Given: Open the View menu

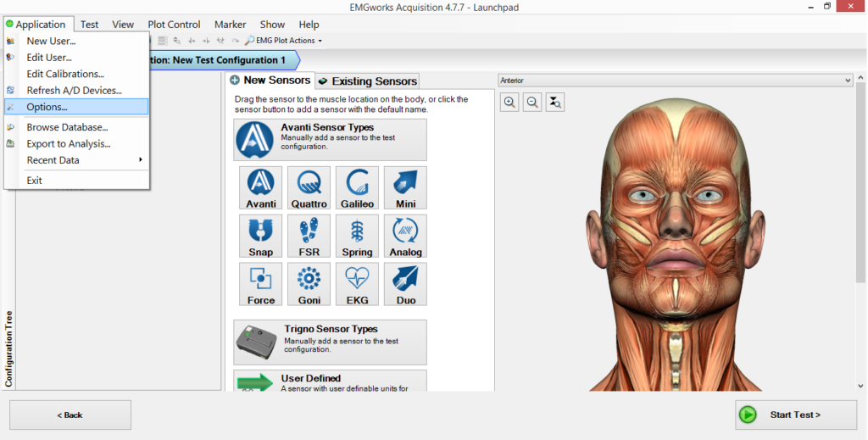Looking at the screenshot, I should click(123, 25).
